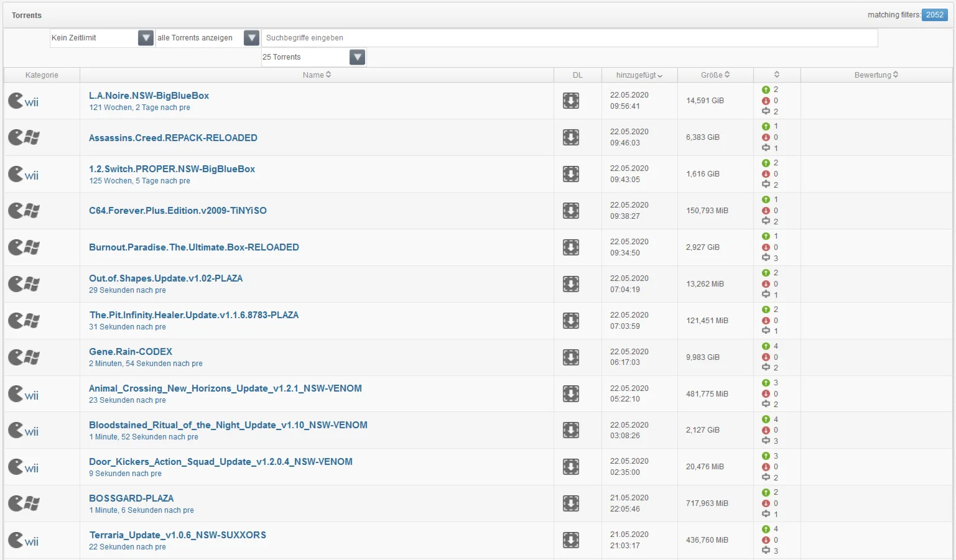956x560 pixels.
Task: Click the download icon for BOSSGARD-PLAZA
Action: tap(570, 503)
